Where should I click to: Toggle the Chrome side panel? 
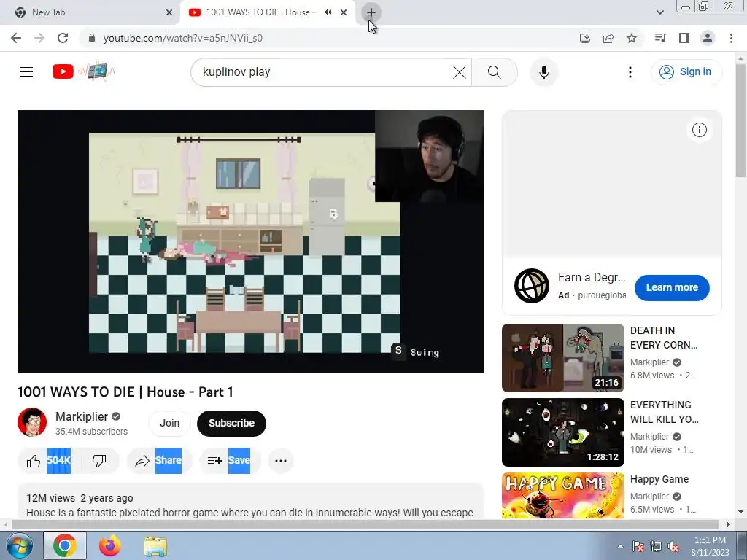(684, 38)
